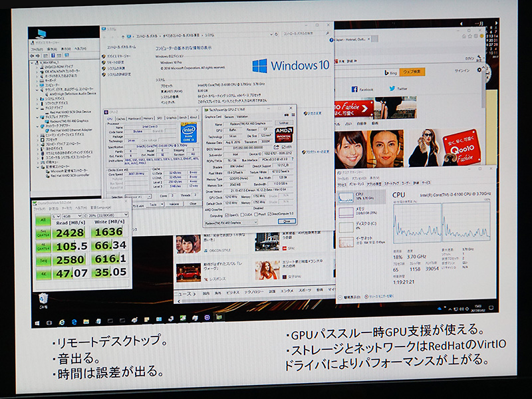Click the Task Manager fewer details arrow icon

click(x=340, y=297)
